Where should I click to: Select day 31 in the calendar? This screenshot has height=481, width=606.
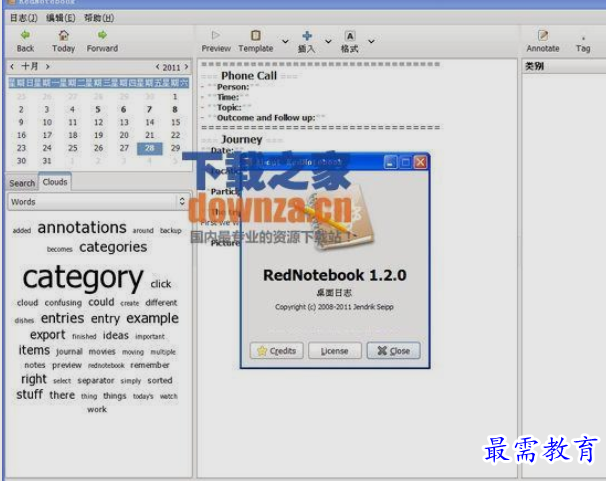click(x=47, y=161)
